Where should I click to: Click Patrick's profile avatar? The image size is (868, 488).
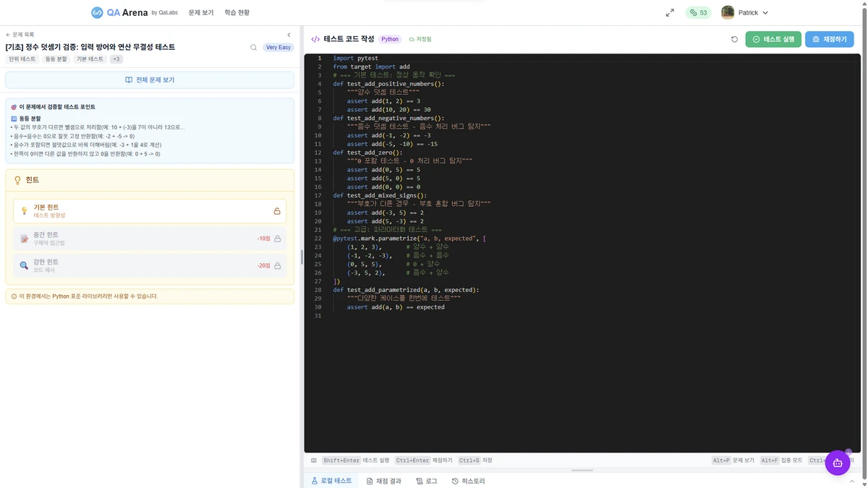click(728, 12)
